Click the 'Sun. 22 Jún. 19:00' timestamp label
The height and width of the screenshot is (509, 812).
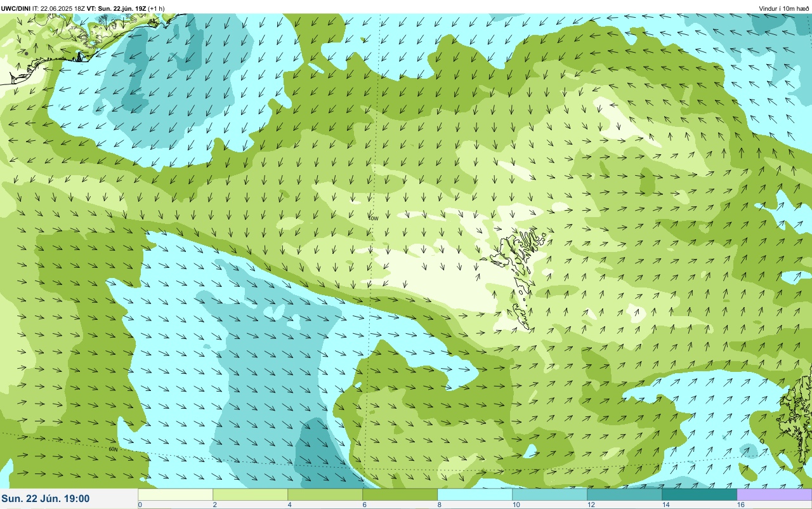point(46,499)
